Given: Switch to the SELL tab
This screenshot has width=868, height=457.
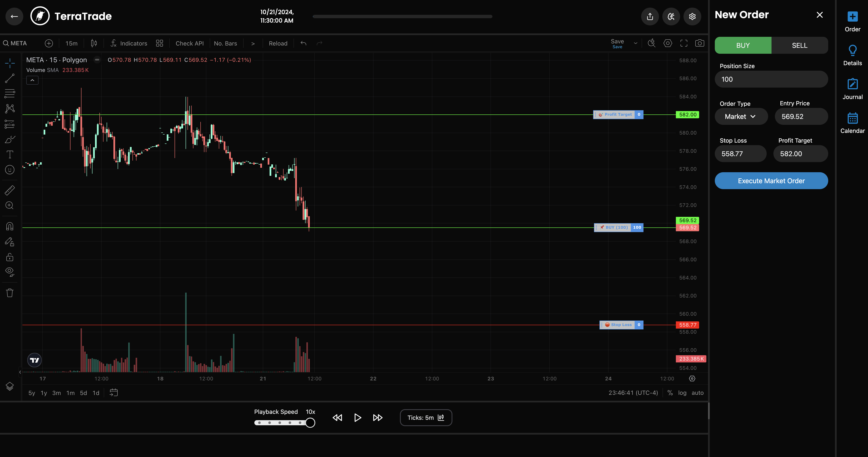Looking at the screenshot, I should [799, 45].
